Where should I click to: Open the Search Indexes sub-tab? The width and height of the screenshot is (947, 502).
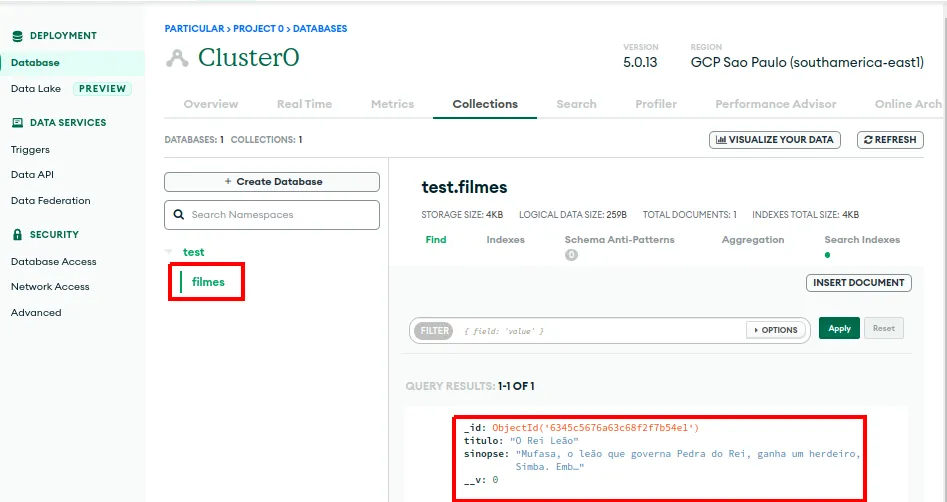[x=862, y=240]
